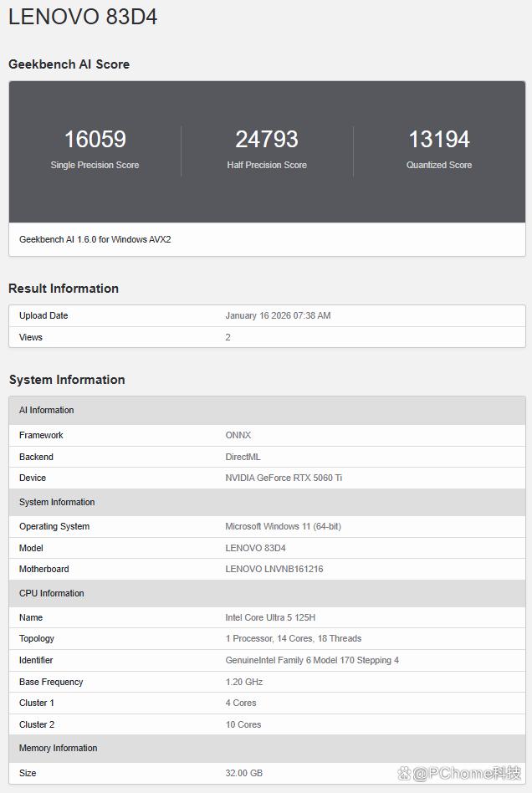Click the LENOVO 83D4 page title
532x793 pixels.
83,17
